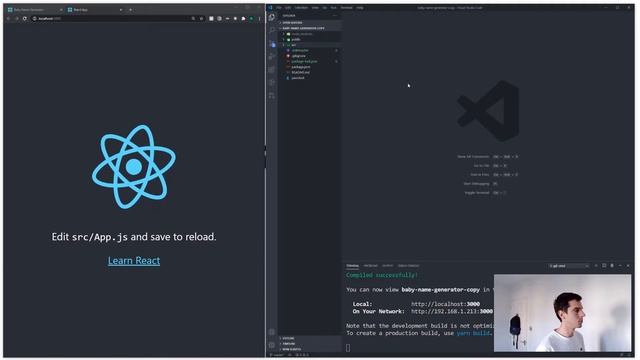Open the http://localhost:3000 link in terminal
Image resolution: width=640 pixels, height=360 pixels.
(445, 304)
